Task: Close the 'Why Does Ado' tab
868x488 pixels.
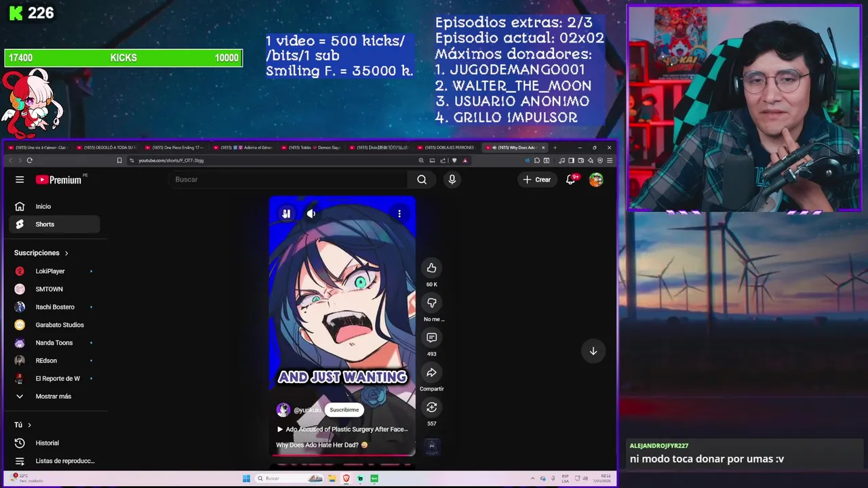Action: point(542,148)
